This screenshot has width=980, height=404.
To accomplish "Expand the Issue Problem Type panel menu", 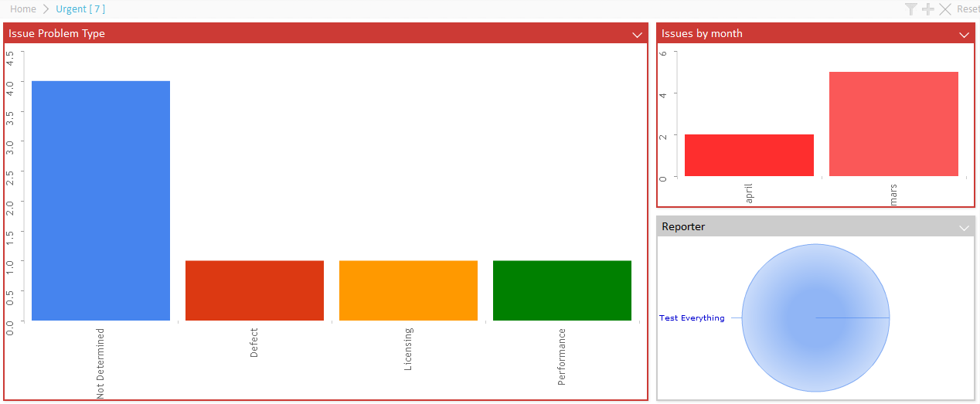I will point(637,35).
